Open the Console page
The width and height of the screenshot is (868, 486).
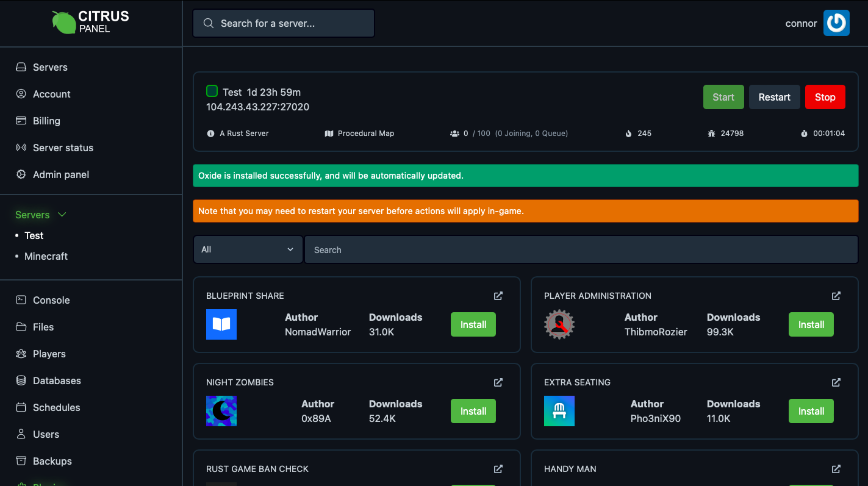point(51,300)
